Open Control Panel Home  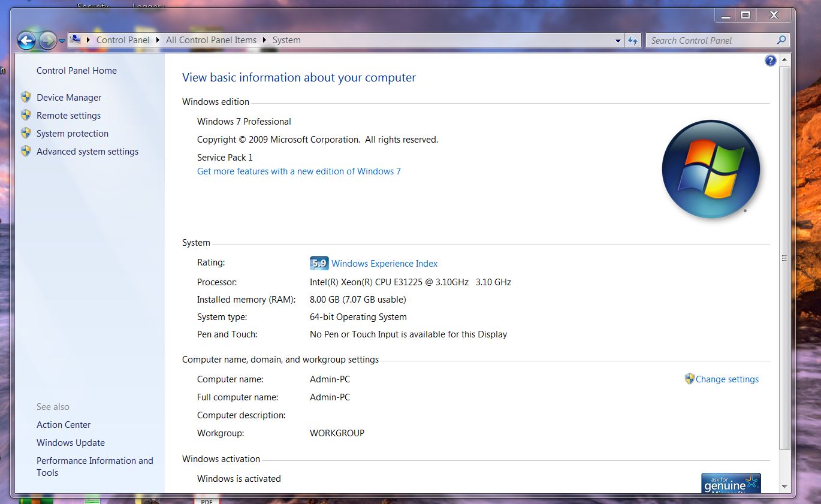[x=77, y=71]
